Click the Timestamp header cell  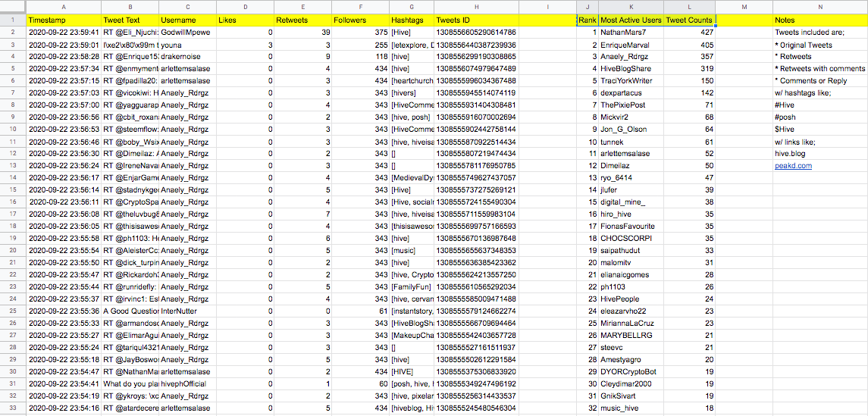click(x=64, y=20)
